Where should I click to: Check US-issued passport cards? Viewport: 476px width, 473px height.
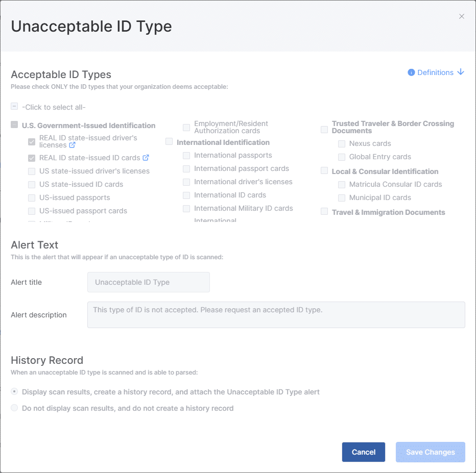pyautogui.click(x=32, y=211)
